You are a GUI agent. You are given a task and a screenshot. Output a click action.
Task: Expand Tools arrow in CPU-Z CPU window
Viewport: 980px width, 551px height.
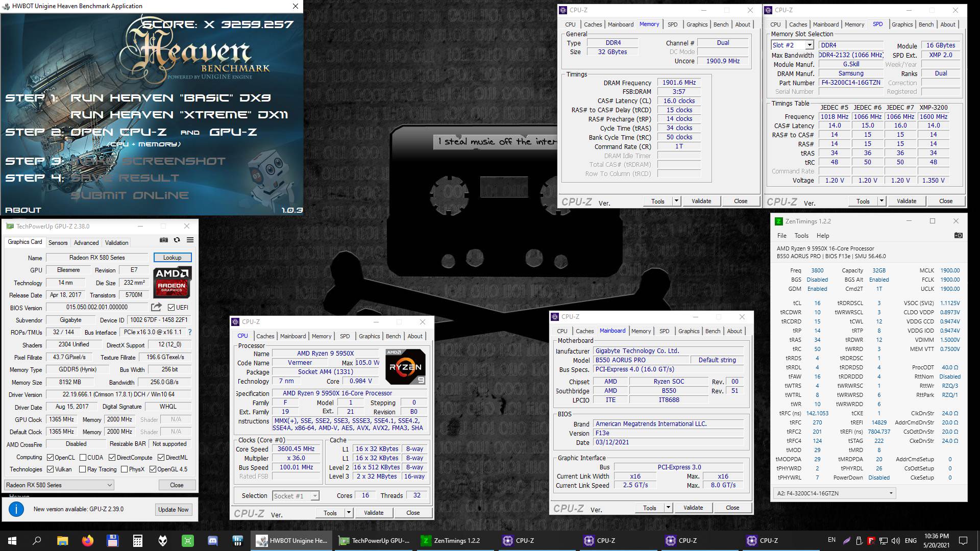(349, 513)
